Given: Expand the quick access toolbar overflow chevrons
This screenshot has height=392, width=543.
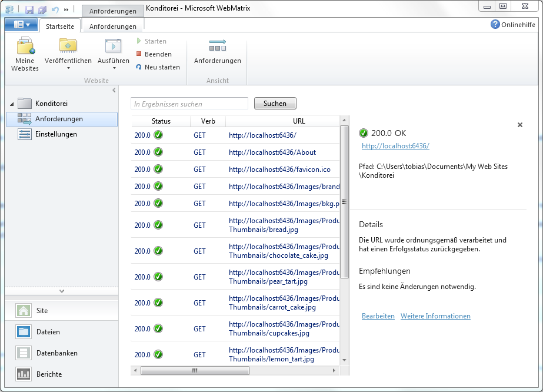Looking at the screenshot, I should point(66,9).
